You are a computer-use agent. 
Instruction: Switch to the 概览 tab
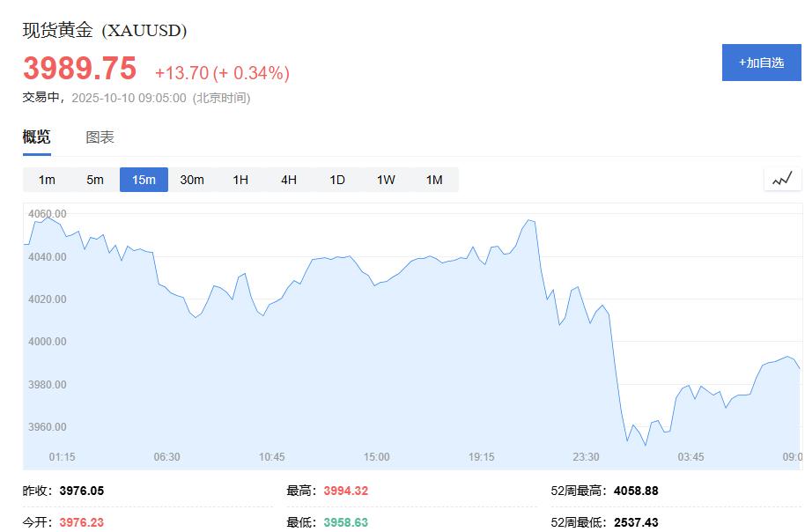point(37,137)
